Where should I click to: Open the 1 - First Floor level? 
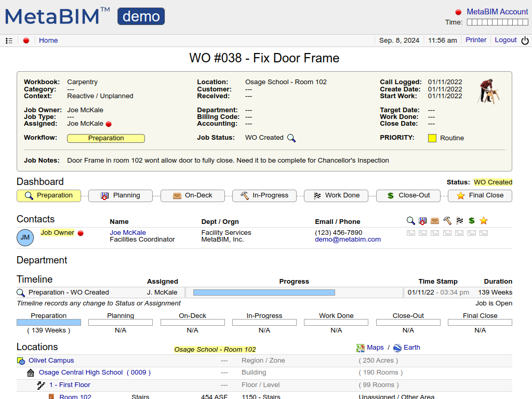(70, 385)
